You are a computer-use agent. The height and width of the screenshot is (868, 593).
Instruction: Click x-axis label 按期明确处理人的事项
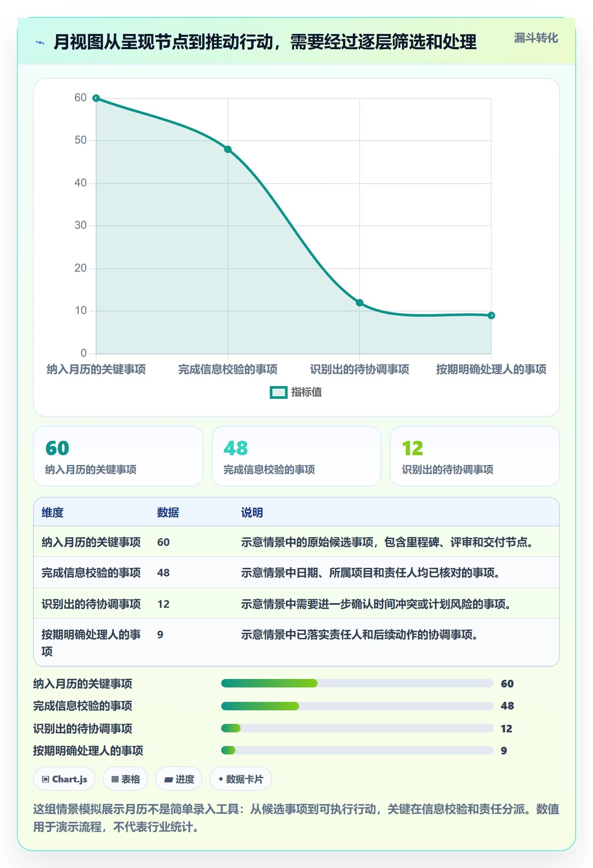(x=491, y=369)
